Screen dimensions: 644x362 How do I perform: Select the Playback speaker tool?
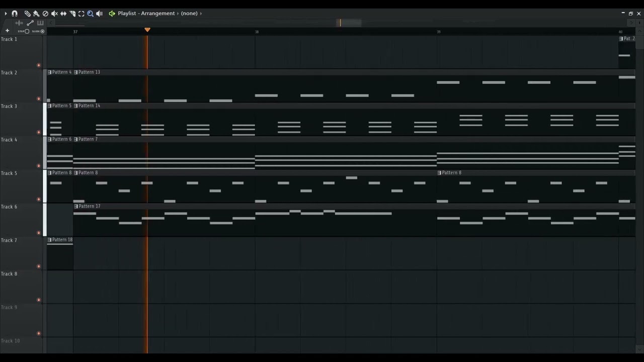pyautogui.click(x=99, y=14)
